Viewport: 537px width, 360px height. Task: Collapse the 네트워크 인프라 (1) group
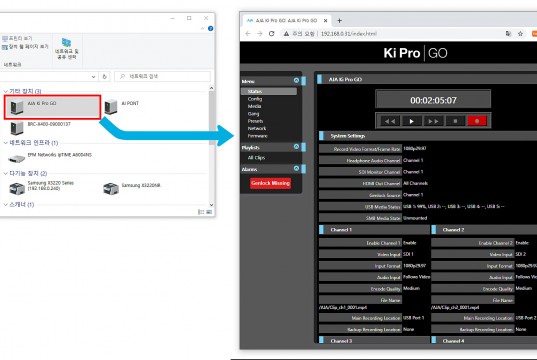[5, 142]
